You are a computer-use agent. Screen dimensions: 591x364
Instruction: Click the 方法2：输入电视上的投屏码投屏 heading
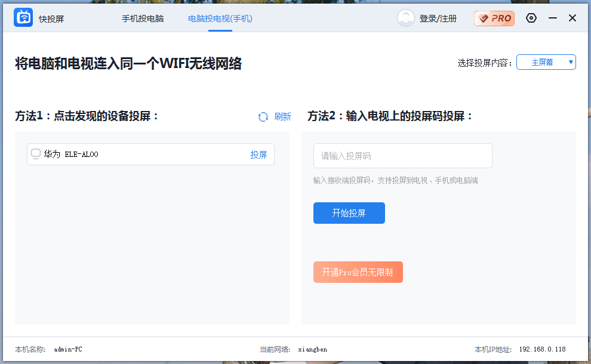point(390,116)
